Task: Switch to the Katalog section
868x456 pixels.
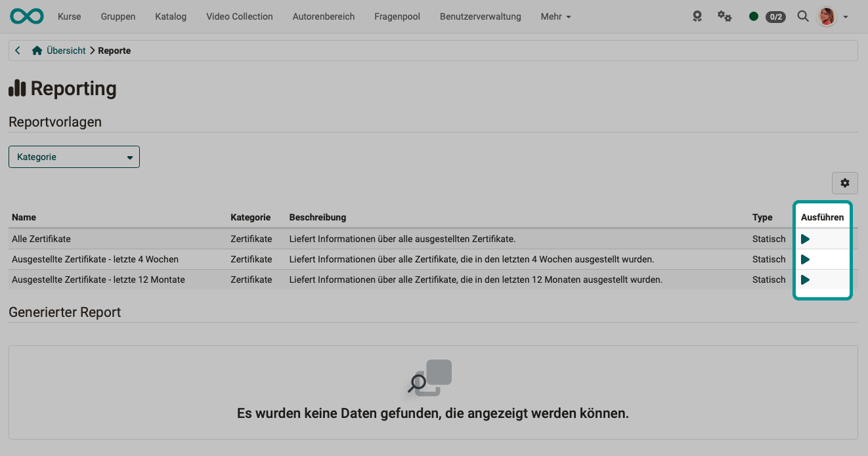Action: tap(170, 16)
